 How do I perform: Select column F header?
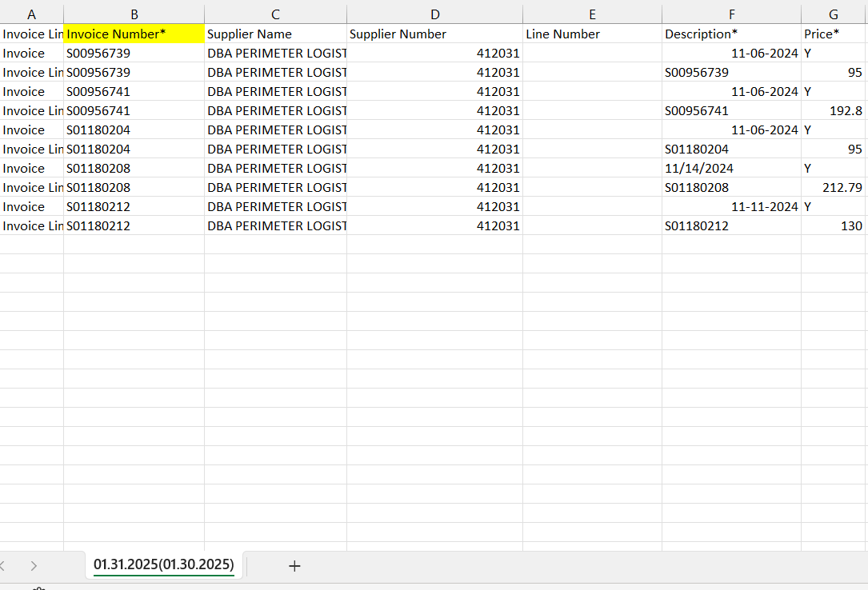point(732,14)
